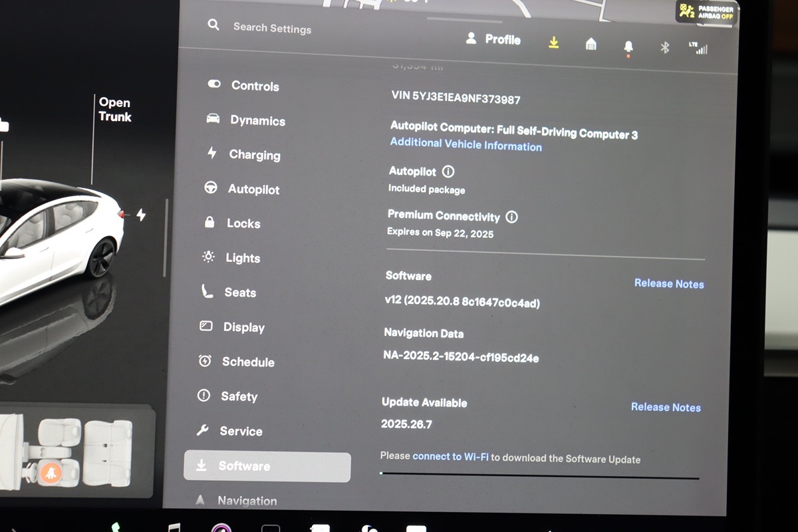Click the Service wrench icon
The width and height of the screenshot is (798, 532).
[x=202, y=430]
